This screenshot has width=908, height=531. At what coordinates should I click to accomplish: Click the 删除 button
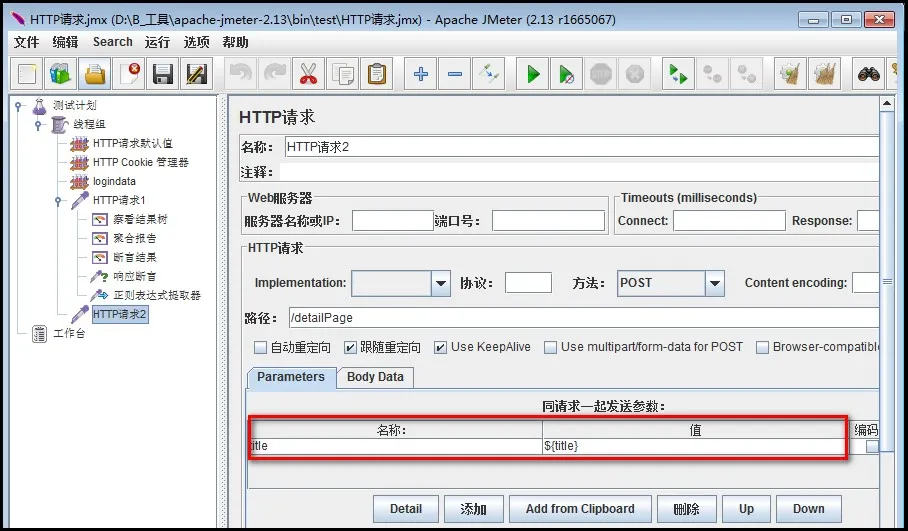687,509
